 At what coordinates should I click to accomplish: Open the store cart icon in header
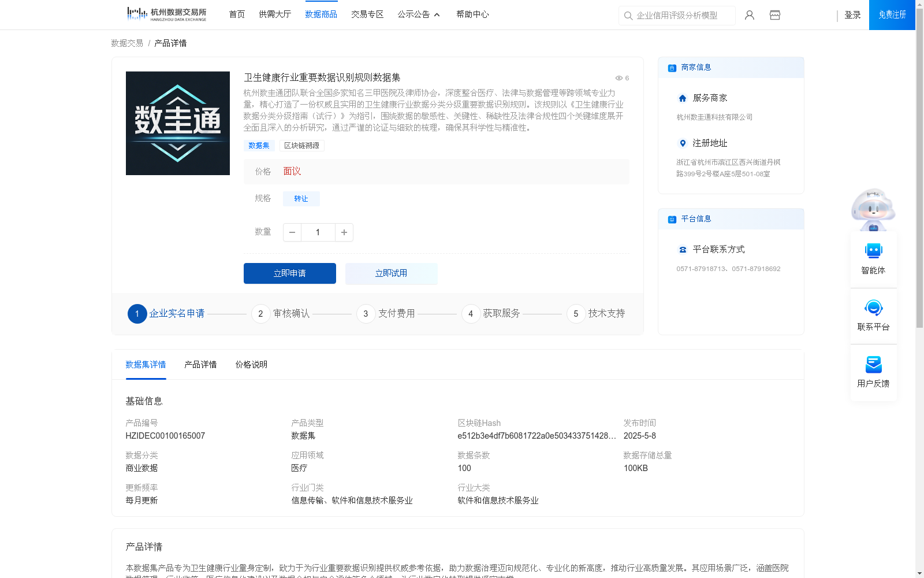click(x=775, y=15)
